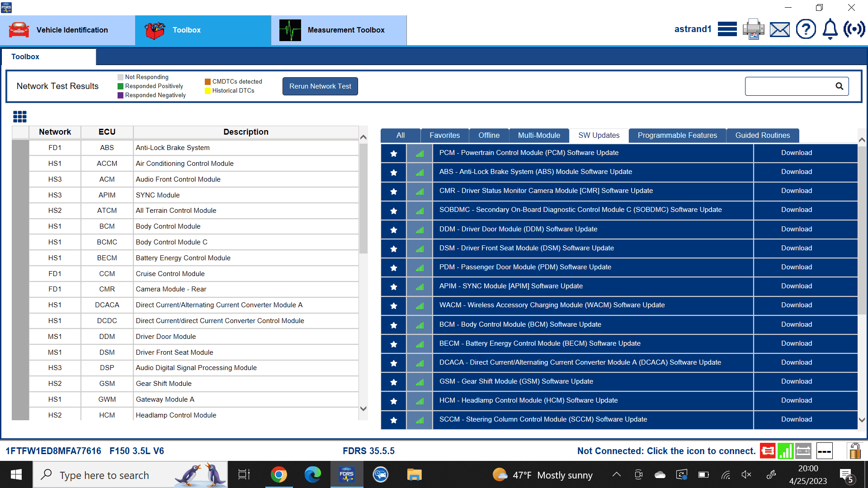868x488 pixels.
Task: Click the red vehicle connection icon in status bar
Action: tap(768, 450)
